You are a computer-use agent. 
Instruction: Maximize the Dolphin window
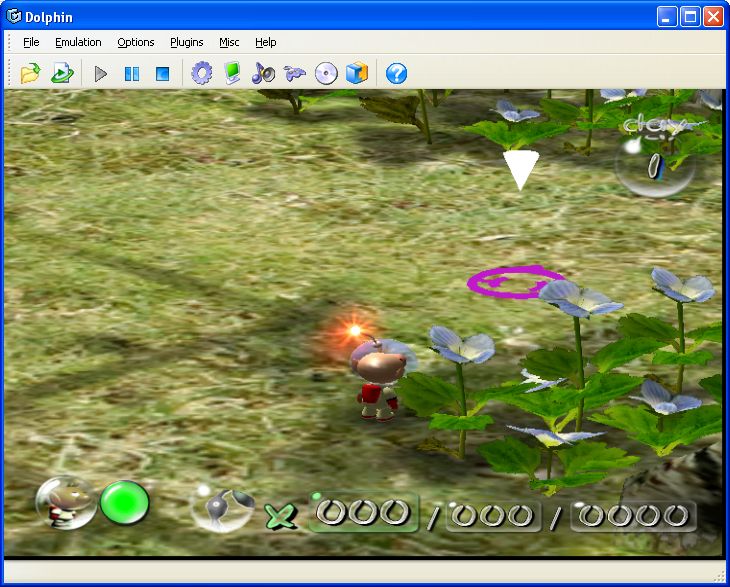coord(690,17)
